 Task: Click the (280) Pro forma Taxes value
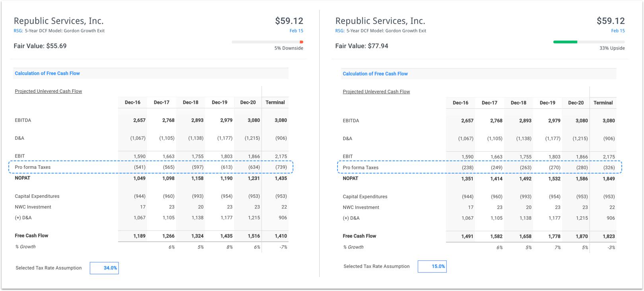coord(582,168)
